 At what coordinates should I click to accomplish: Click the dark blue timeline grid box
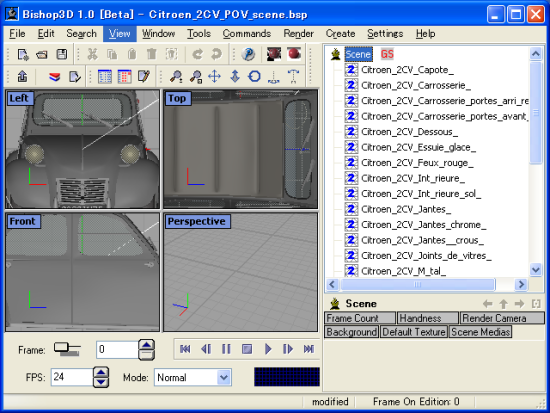pyautogui.click(x=287, y=377)
